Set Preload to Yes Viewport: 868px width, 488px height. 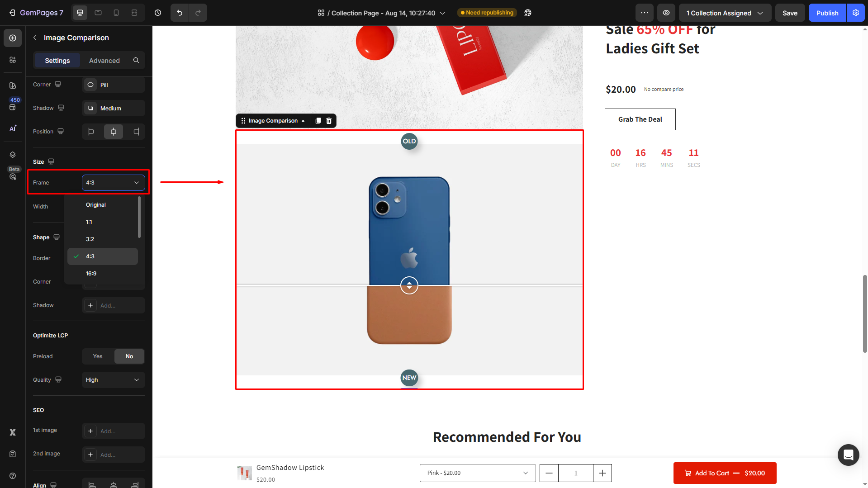[x=98, y=356]
